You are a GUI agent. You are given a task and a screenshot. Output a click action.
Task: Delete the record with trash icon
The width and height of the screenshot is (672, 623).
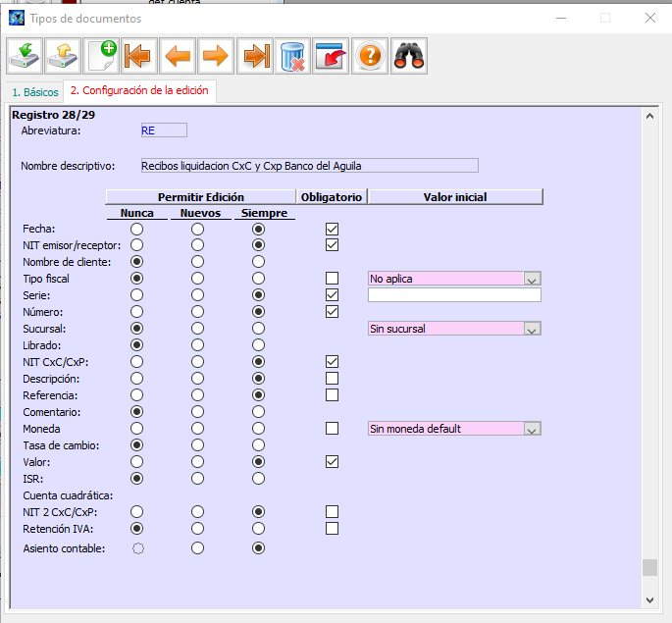coord(292,56)
